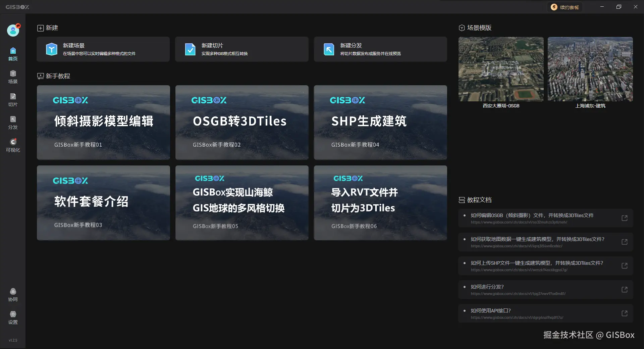Open tutorial 倾斜摄影模型编辑
The height and width of the screenshot is (349, 644).
[x=103, y=122]
